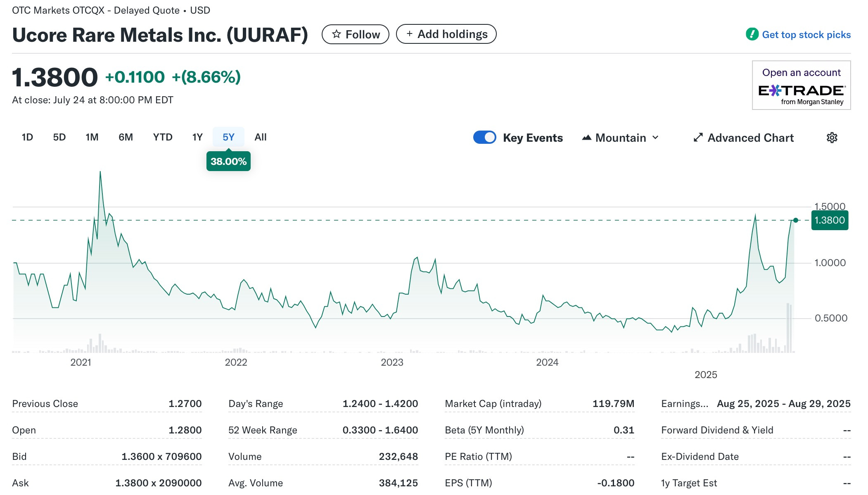The image size is (868, 495).
Task: Expand the Mountain chart type dropdown chevron
Action: point(655,138)
